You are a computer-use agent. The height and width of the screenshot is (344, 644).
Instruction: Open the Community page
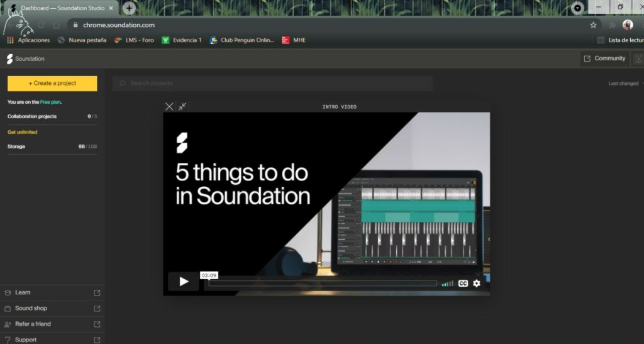(604, 58)
